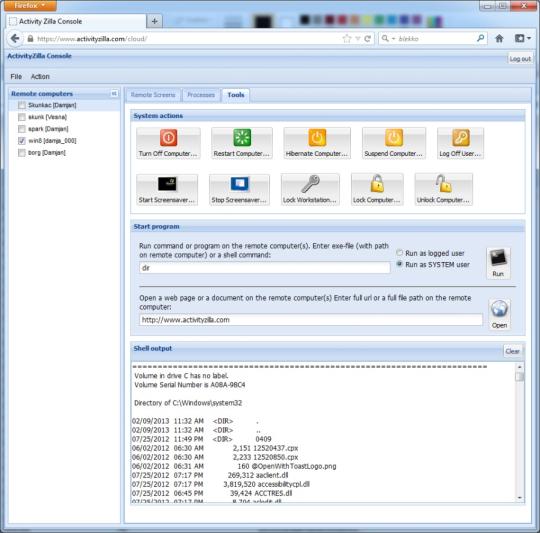Open the File menu

pos(16,76)
